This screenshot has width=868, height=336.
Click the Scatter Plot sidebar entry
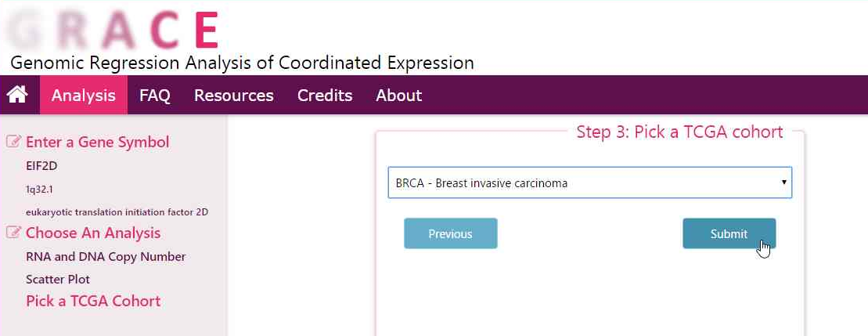[x=58, y=279]
